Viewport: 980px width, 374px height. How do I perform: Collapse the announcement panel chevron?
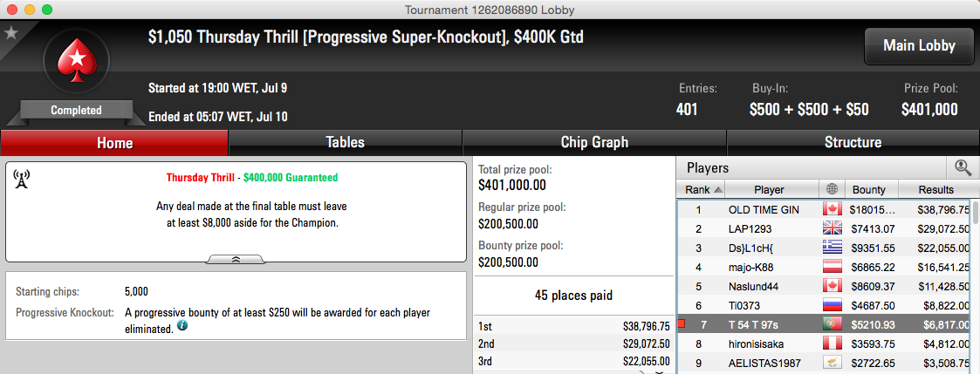236,259
